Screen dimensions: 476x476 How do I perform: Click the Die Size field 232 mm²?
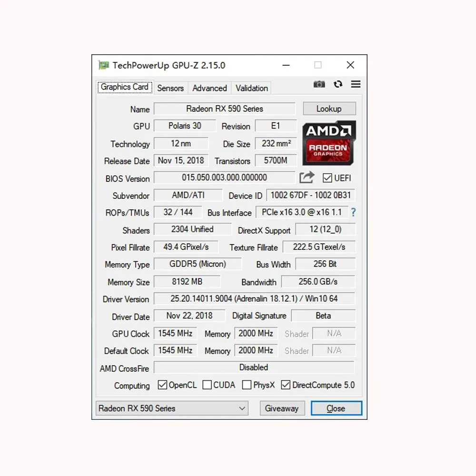276,143
